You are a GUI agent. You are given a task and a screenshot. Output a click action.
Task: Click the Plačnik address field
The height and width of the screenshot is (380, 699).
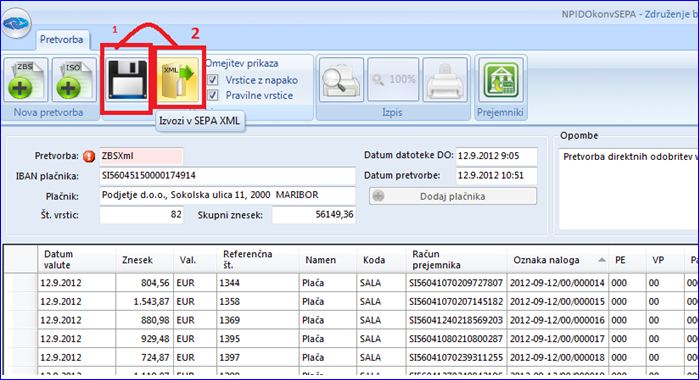point(227,195)
